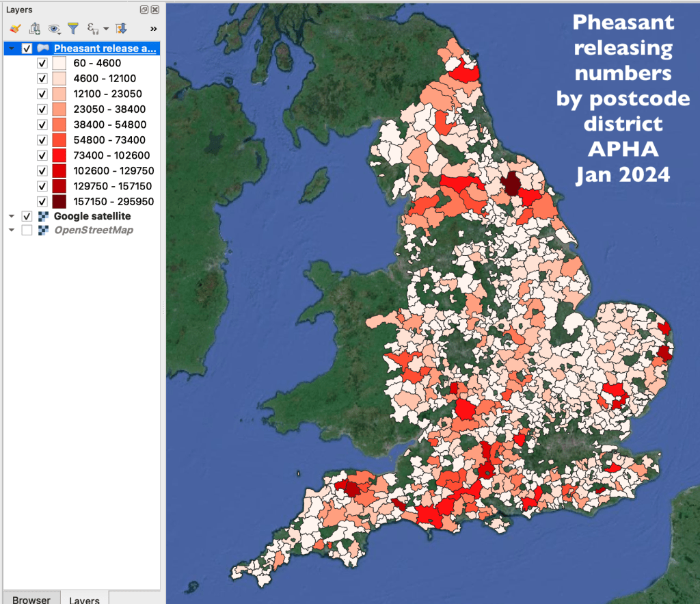Open the Layer Styling panel brush icon
The height and width of the screenshot is (604, 700).
pos(16,29)
